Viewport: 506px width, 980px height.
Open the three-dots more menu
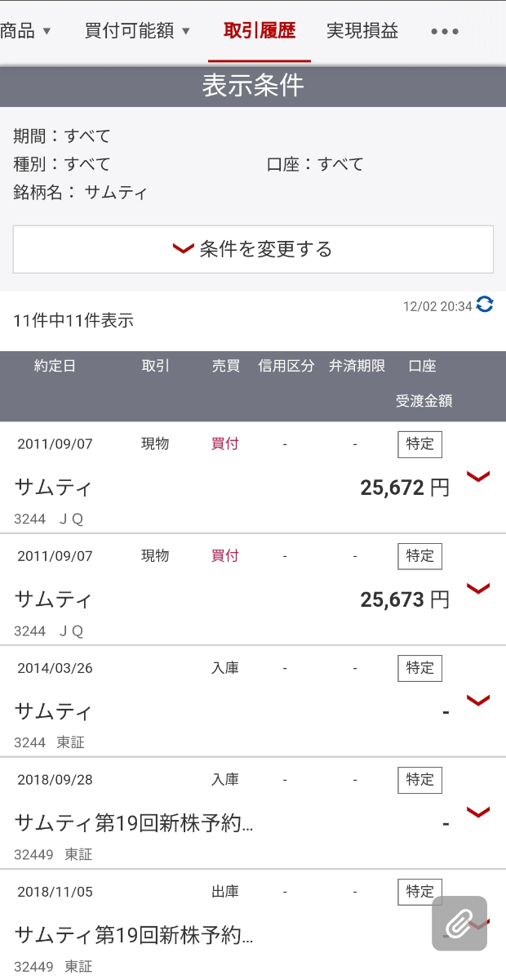tap(445, 32)
